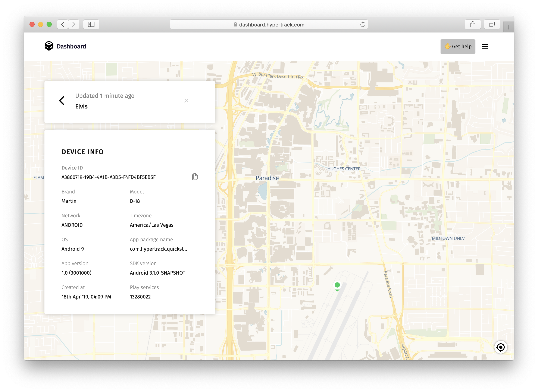Click the truncated app package name
The image size is (538, 392).
158,249
